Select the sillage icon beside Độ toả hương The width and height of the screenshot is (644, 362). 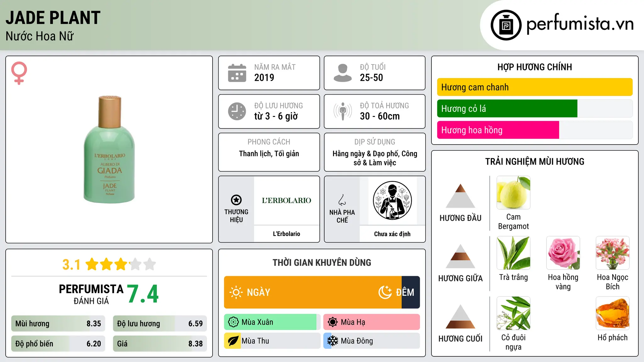point(342,111)
